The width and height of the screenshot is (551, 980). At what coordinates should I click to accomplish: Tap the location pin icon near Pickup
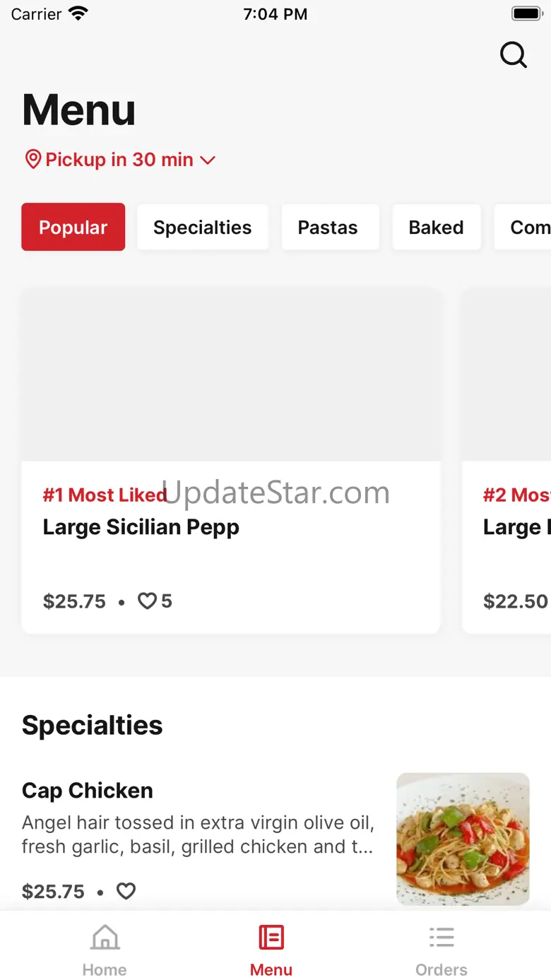coord(32,159)
